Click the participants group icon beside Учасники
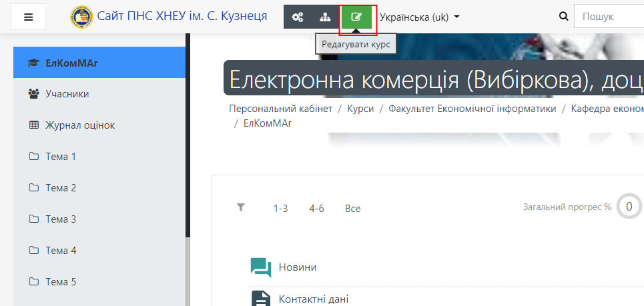 33,94
